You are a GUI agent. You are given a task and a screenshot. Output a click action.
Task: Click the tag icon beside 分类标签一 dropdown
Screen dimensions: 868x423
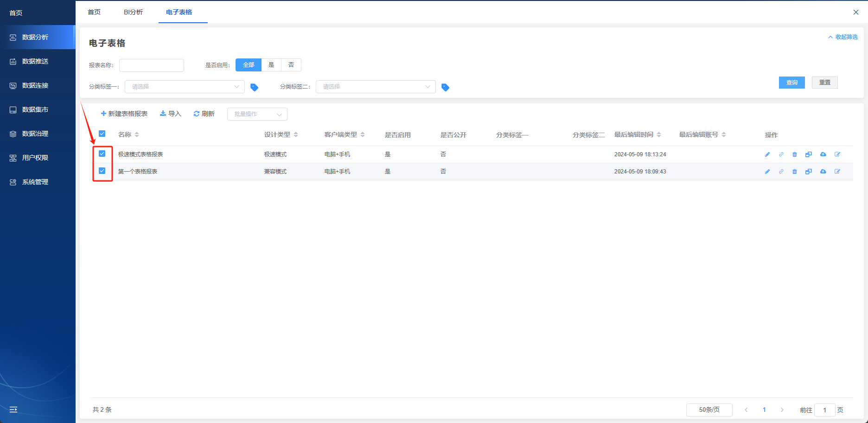[x=254, y=87]
